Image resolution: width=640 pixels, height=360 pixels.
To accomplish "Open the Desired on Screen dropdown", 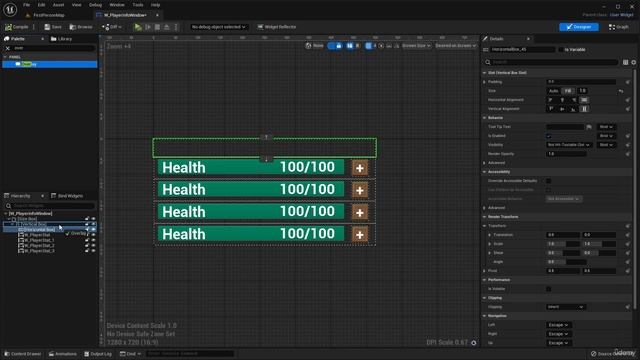I will pyautogui.click(x=455, y=46).
